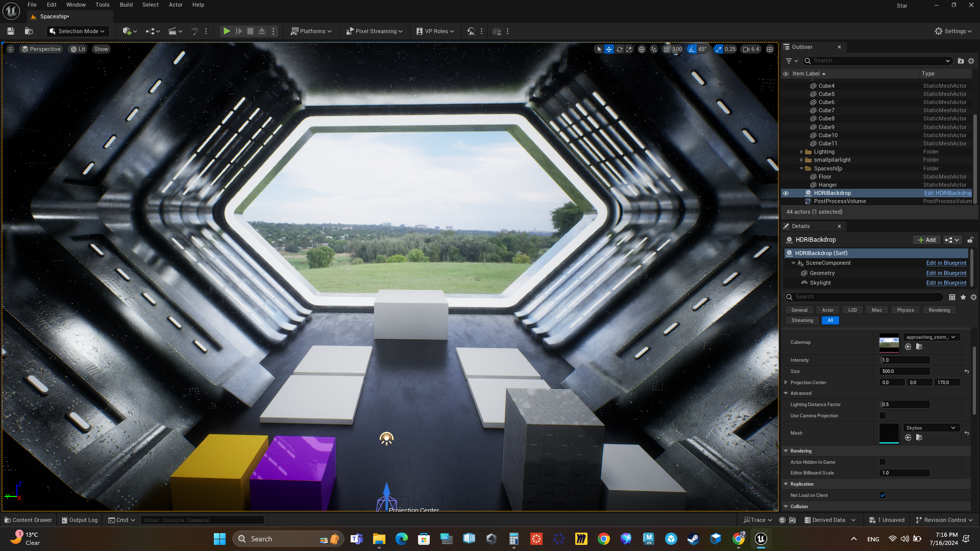Select the Rotate transform tool
Screen dimensions: 980x551
coord(619,49)
